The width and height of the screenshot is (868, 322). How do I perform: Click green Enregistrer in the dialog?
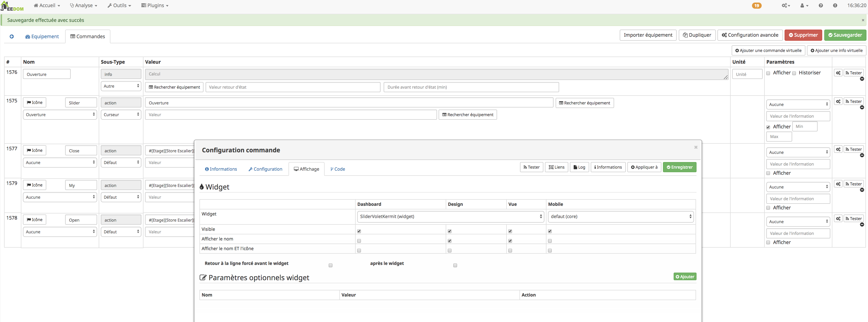click(x=679, y=167)
